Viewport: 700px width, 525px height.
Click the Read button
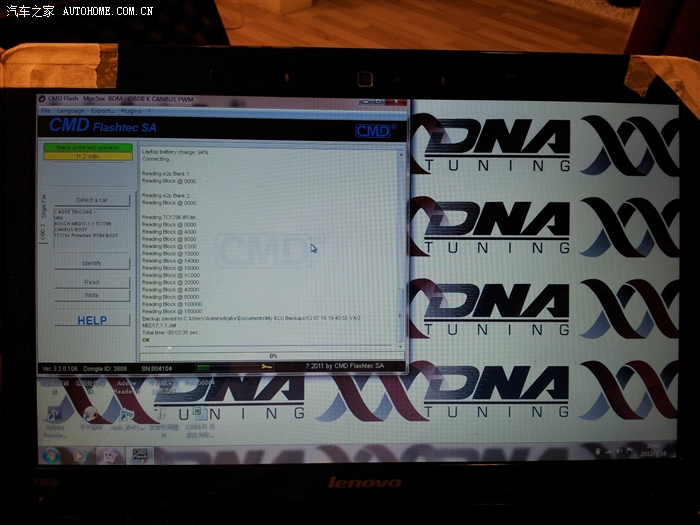(x=92, y=282)
